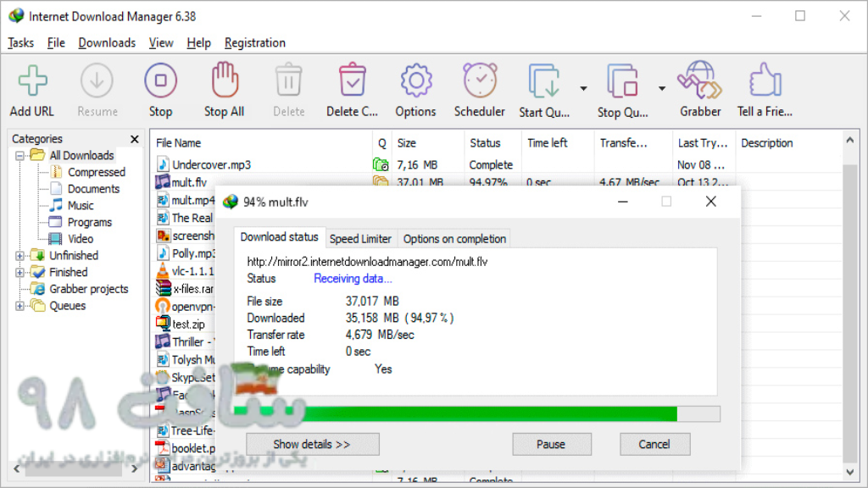The width and height of the screenshot is (868, 488).
Task: Click the Tell a Friend thumbs-up icon
Action: point(765,80)
